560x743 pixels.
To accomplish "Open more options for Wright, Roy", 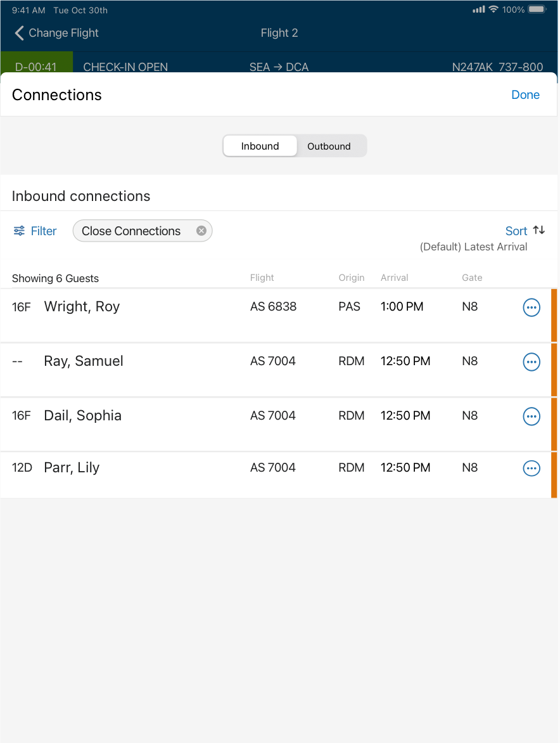I will (x=531, y=307).
